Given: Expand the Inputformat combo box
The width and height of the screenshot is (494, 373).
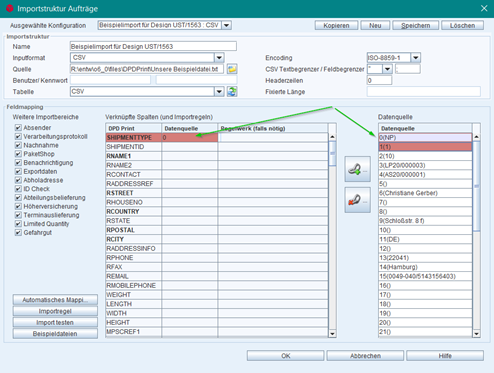Looking at the screenshot, I should pyautogui.click(x=219, y=58).
